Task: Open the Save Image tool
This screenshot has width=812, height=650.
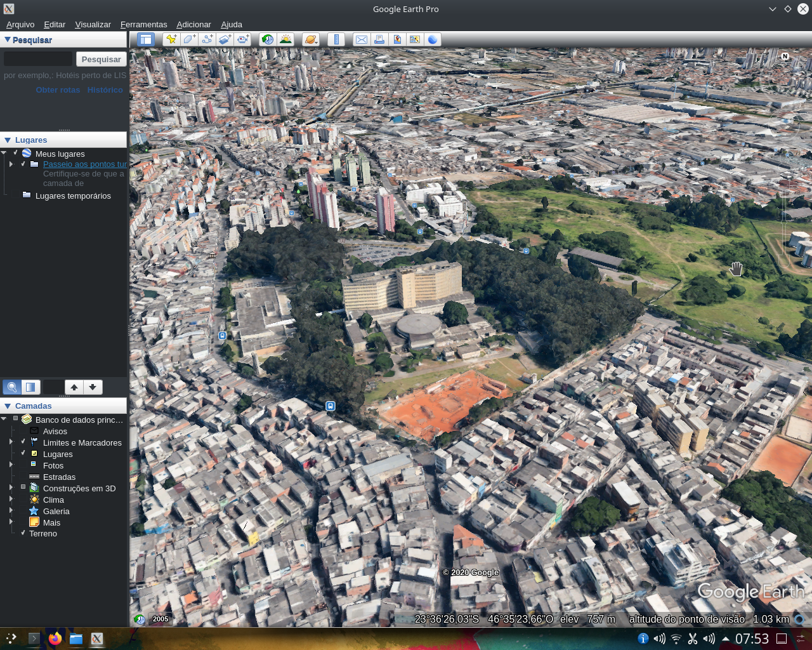Action: tap(398, 39)
